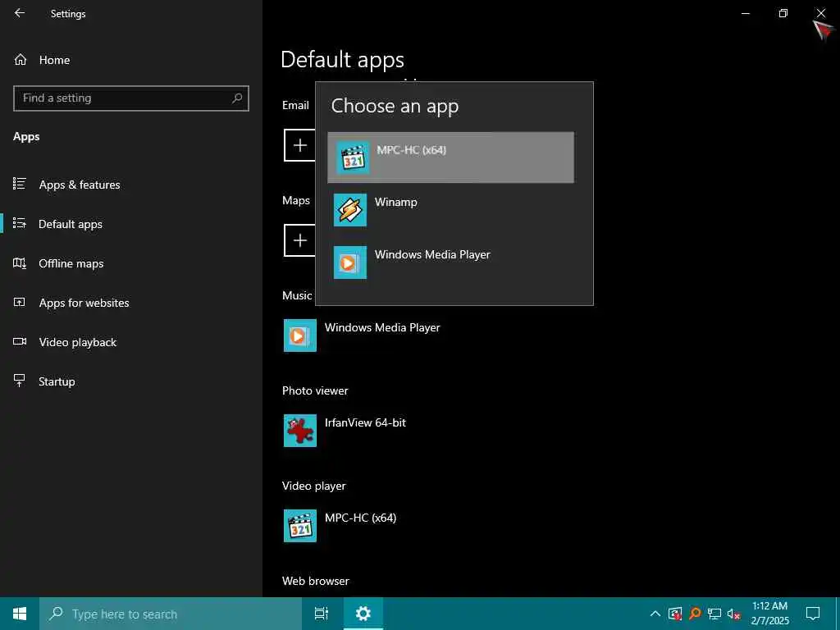Click the Web browser section label

point(316,582)
